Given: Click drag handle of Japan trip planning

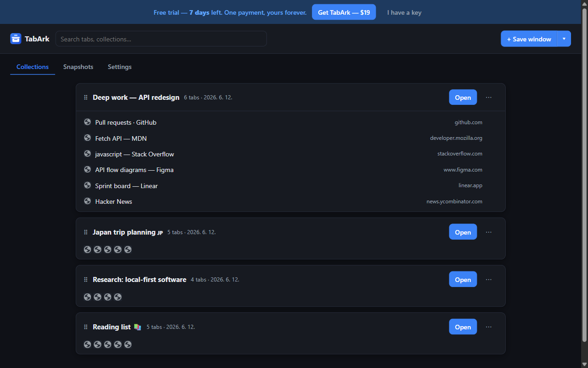Looking at the screenshot, I should pos(85,232).
